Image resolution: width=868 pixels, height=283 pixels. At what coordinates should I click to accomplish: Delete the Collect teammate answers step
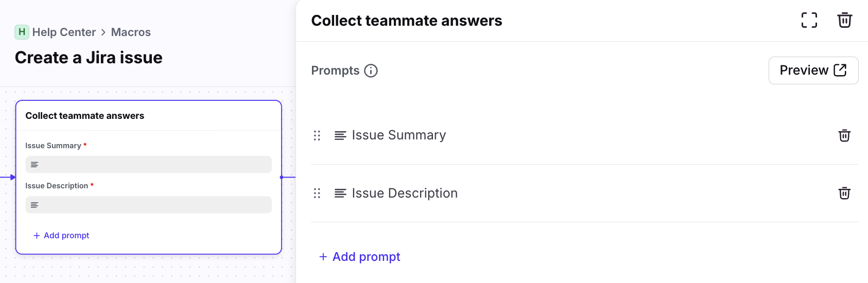pyautogui.click(x=844, y=20)
